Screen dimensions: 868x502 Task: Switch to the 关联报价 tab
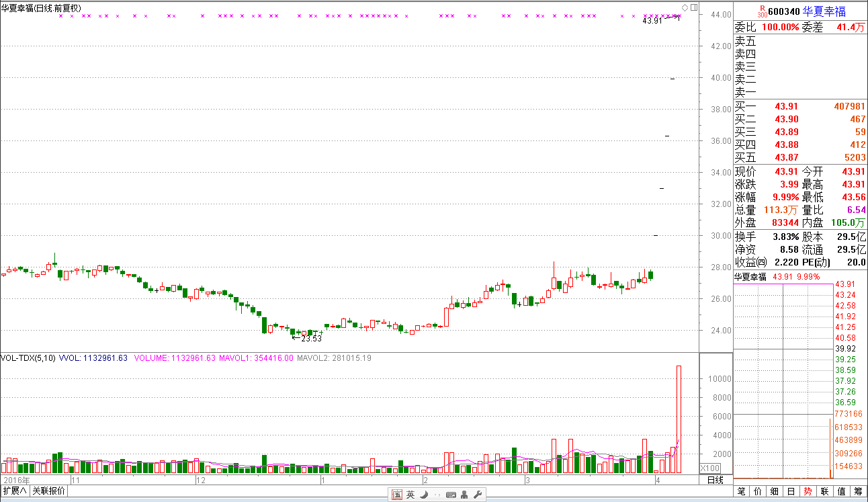click(x=48, y=491)
